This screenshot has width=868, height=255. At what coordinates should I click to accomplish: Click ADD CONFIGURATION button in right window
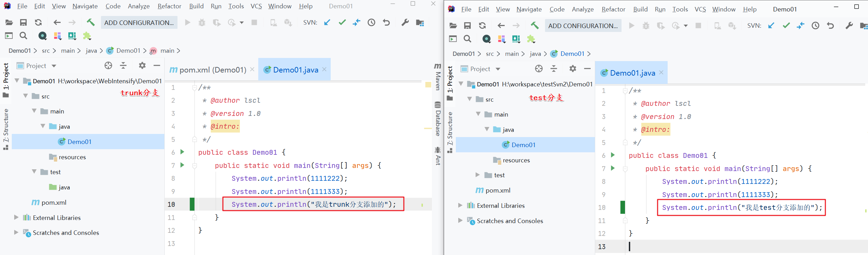pos(583,26)
